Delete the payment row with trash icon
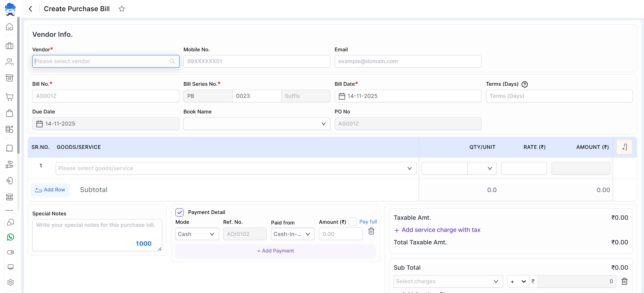Viewport: 644px width, 293px height. (x=371, y=231)
